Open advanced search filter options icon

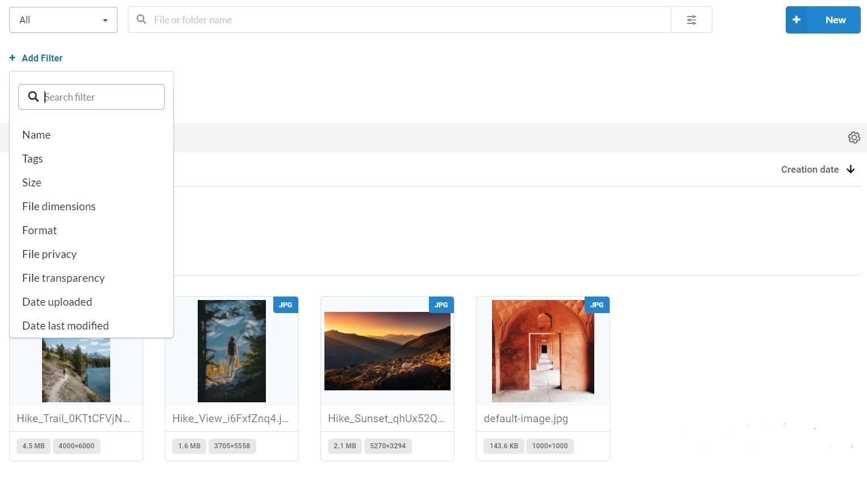click(691, 20)
